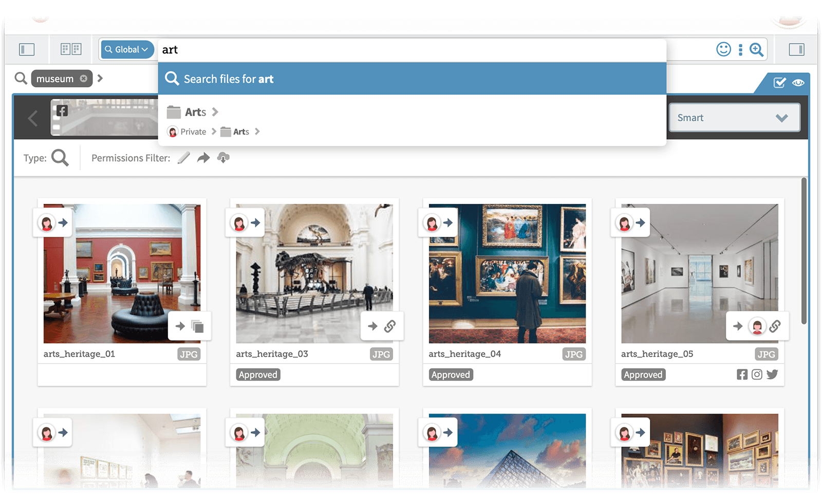Select the museum search tag
Image resolution: width=822 pixels, height=504 pixels.
coord(55,79)
